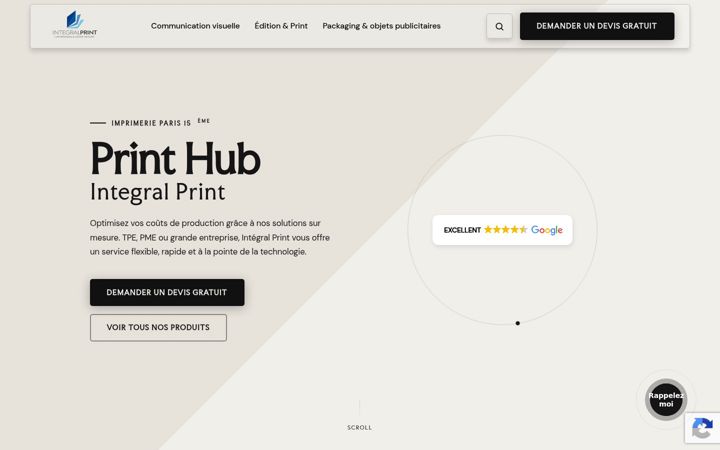Click the Integral Print logo

pyautogui.click(x=75, y=25)
